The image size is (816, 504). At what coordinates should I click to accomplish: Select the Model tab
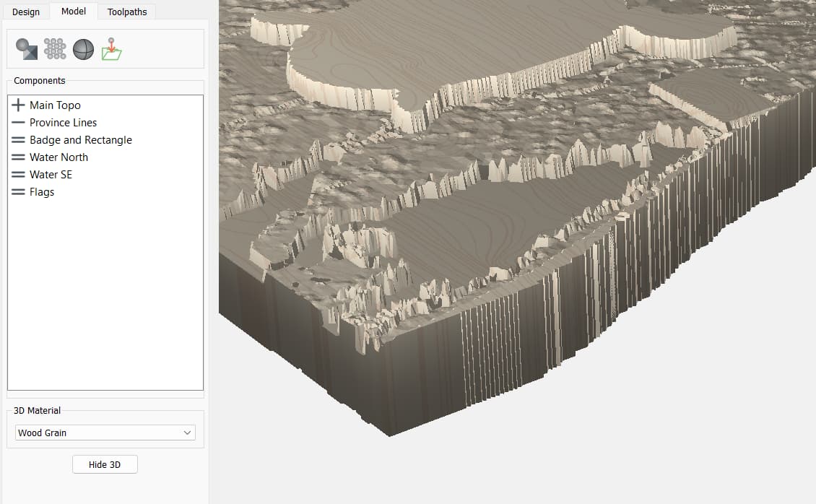[x=74, y=12]
